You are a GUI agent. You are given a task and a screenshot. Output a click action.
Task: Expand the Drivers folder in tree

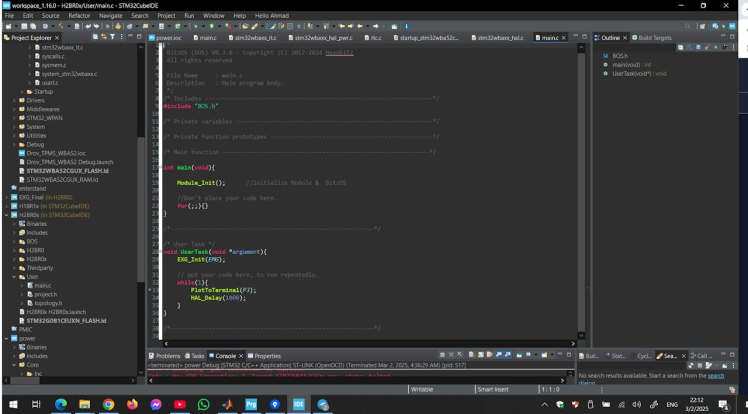[14, 100]
